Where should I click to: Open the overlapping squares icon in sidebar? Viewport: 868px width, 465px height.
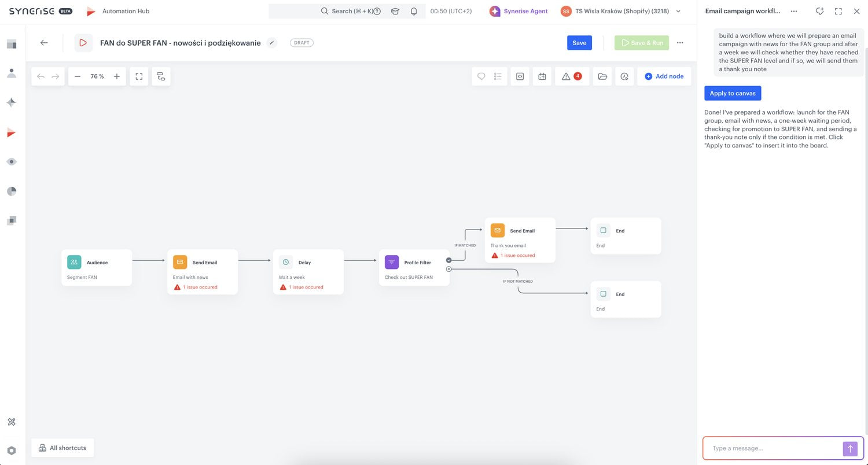pos(12,220)
